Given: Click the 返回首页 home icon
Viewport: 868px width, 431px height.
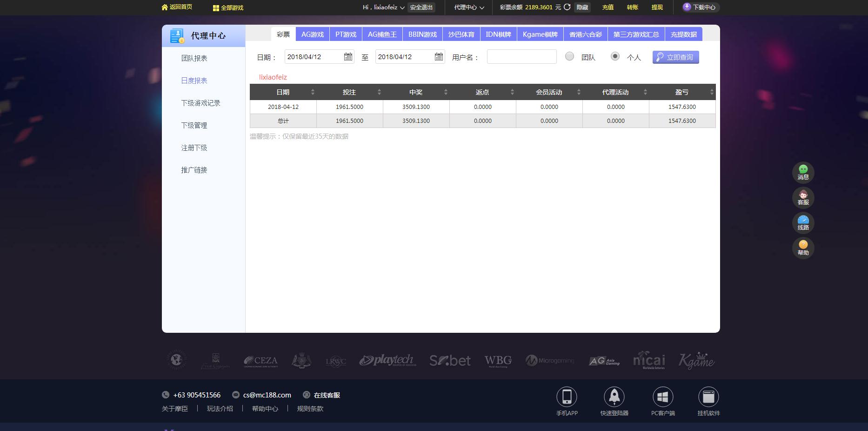Looking at the screenshot, I should [x=165, y=7].
